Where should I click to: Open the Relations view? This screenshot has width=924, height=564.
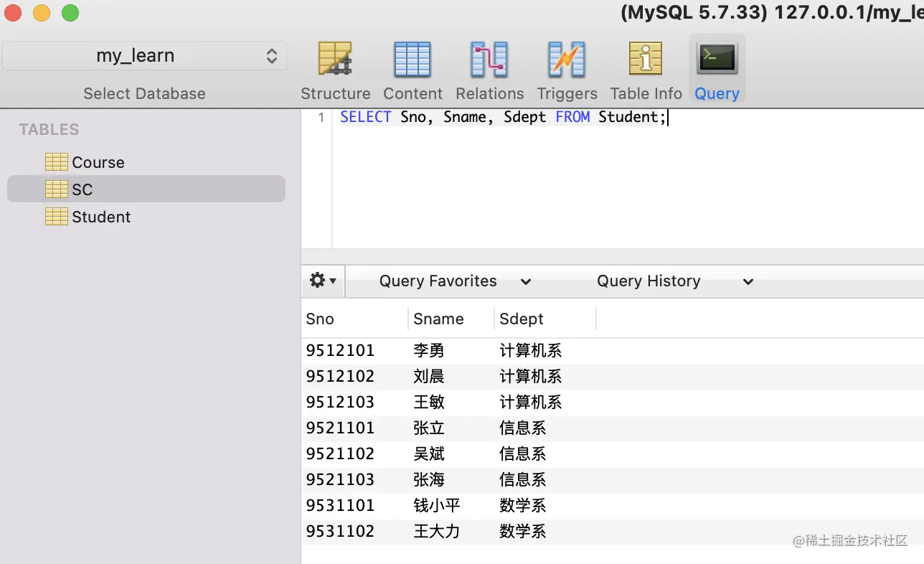coord(489,71)
